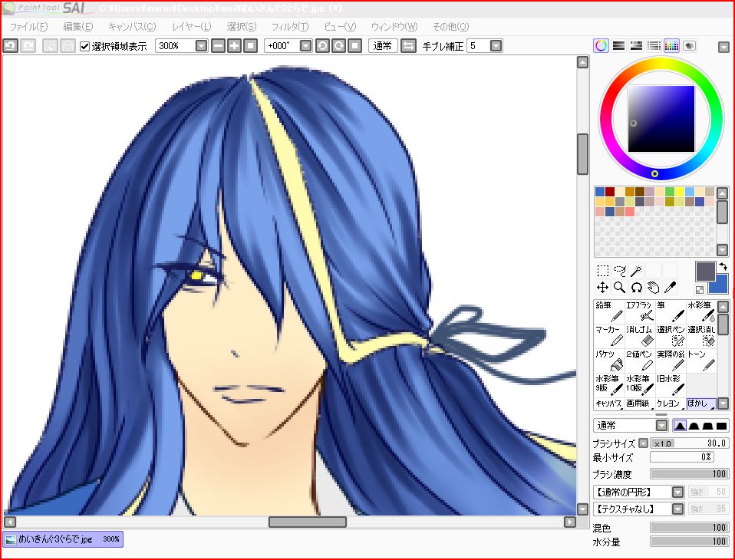Screen dimensions: 735x560
Task: Open the 通常 brush mode dropdown
Action: click(661, 426)
